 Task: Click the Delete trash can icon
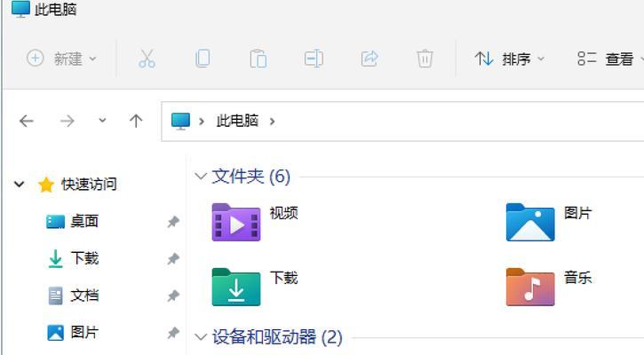pyautogui.click(x=425, y=59)
